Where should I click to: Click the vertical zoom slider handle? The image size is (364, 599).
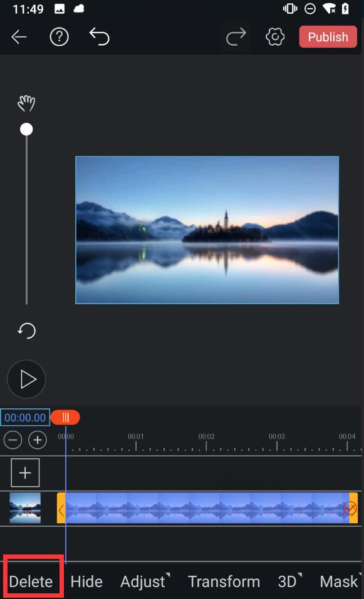point(26,129)
